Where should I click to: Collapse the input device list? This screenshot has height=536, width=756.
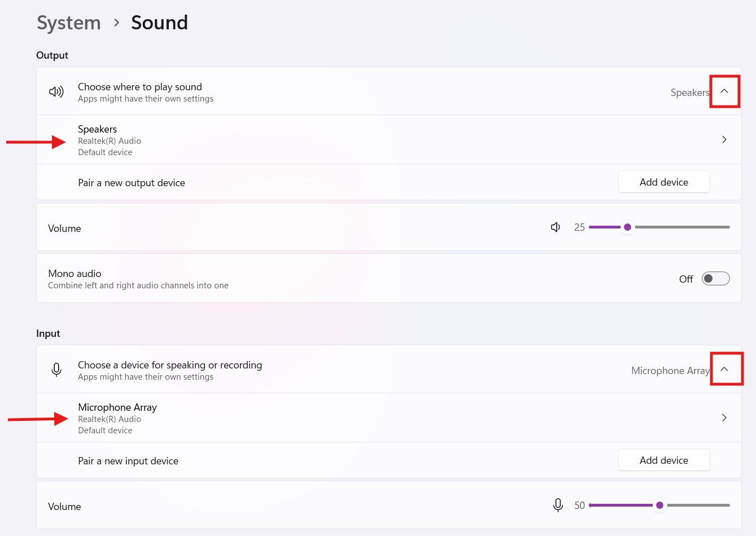(724, 369)
